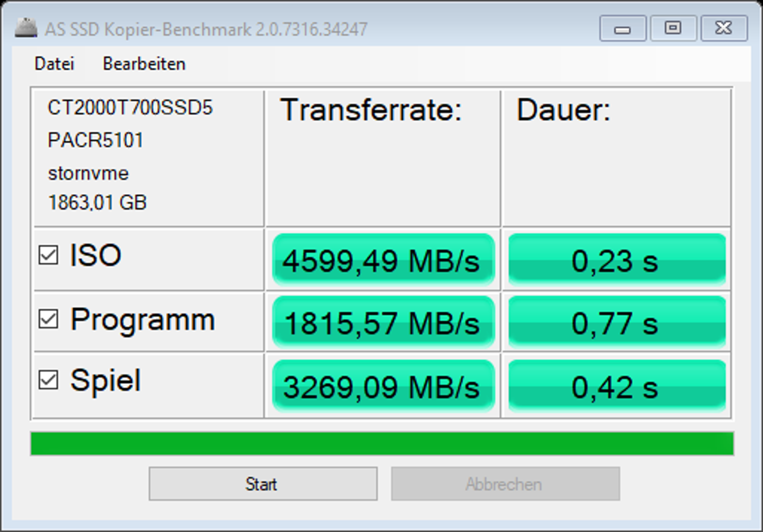Maximize the benchmark window
This screenshot has height=532, width=763.
[673, 28]
